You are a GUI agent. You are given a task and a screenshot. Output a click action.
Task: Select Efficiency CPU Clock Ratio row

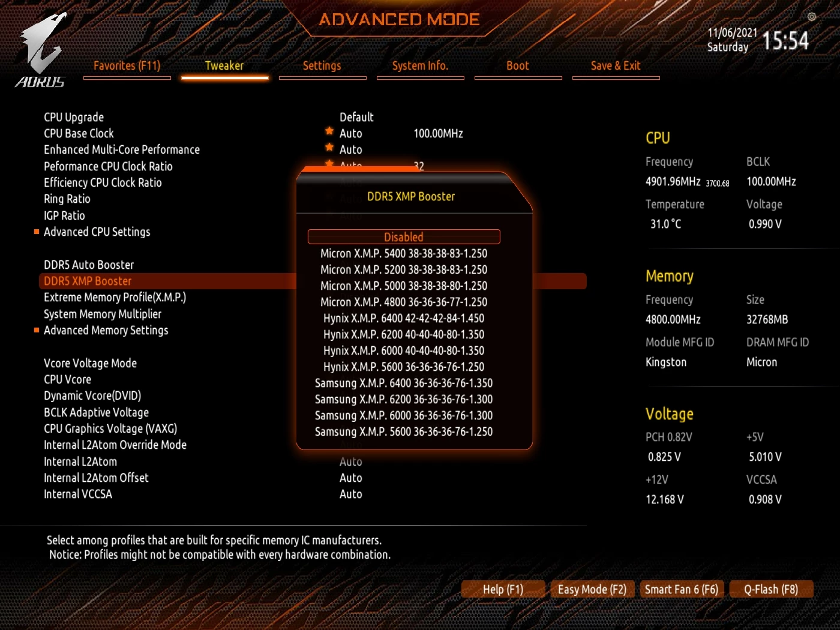[103, 182]
